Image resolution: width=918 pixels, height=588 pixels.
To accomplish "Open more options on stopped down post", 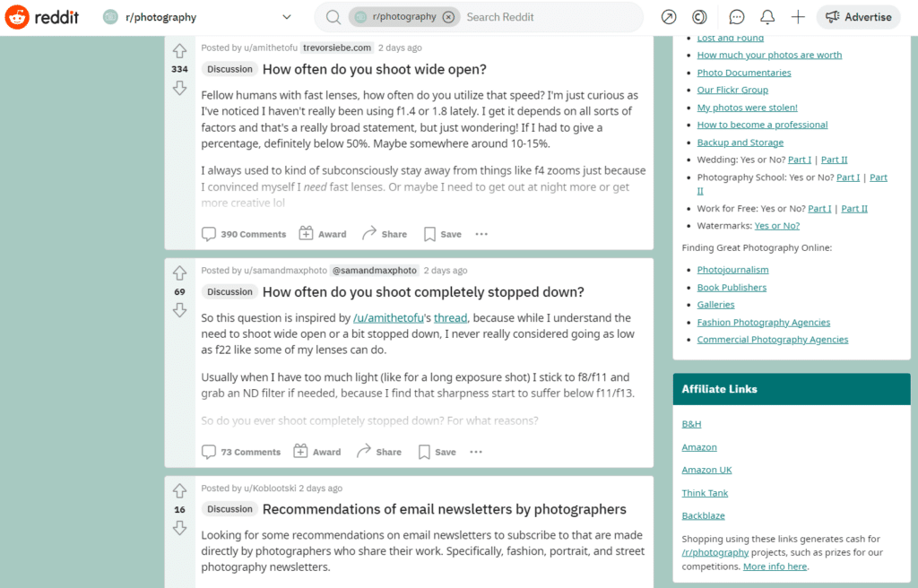I will pyautogui.click(x=476, y=452).
